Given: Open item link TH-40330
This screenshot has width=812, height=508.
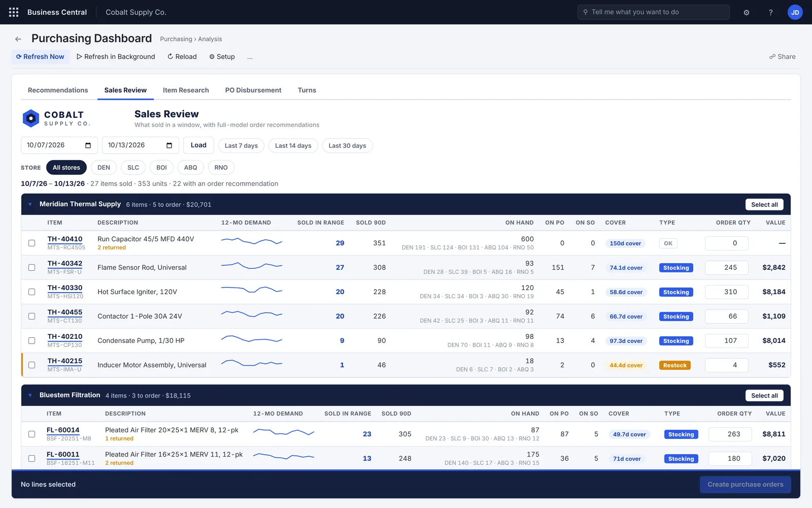Looking at the screenshot, I should click(x=65, y=288).
